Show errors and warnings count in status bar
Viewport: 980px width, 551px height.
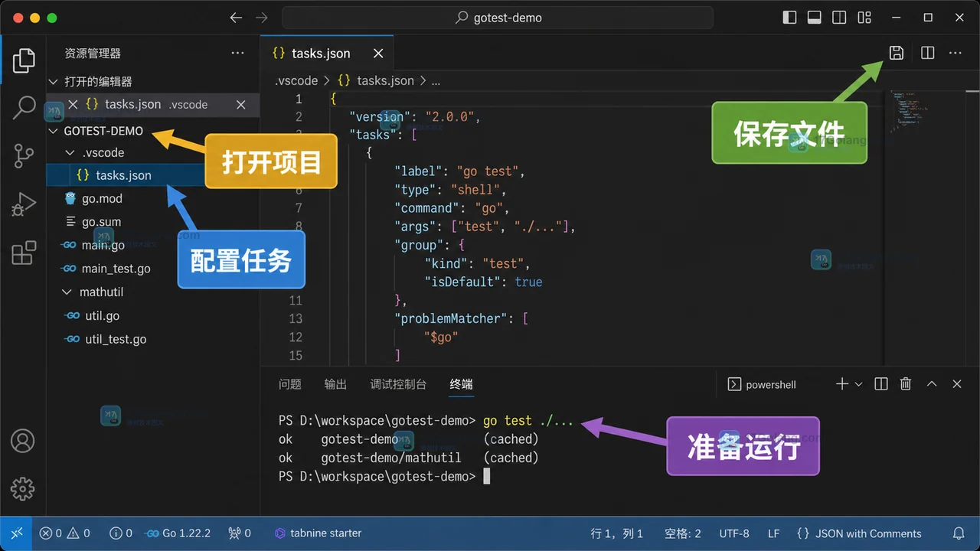coord(65,533)
